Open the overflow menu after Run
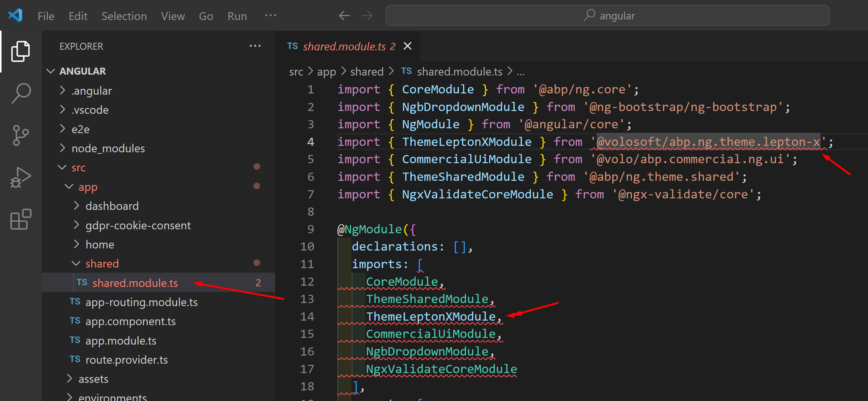This screenshot has width=868, height=401. 270,15
